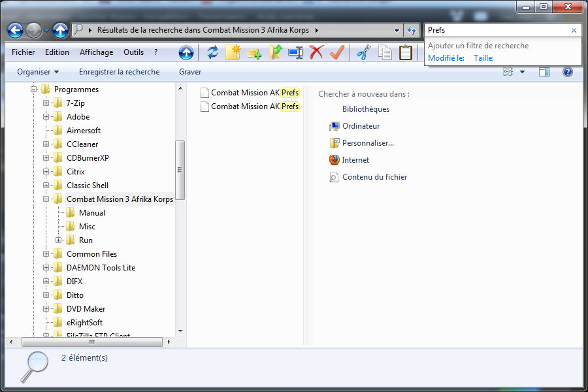Search again on Internet

(349, 160)
